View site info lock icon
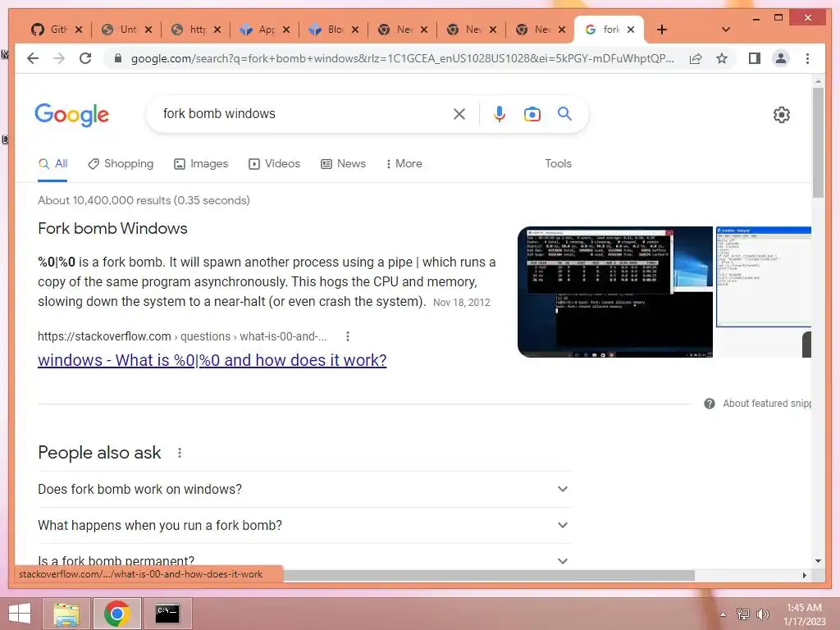 click(118, 58)
